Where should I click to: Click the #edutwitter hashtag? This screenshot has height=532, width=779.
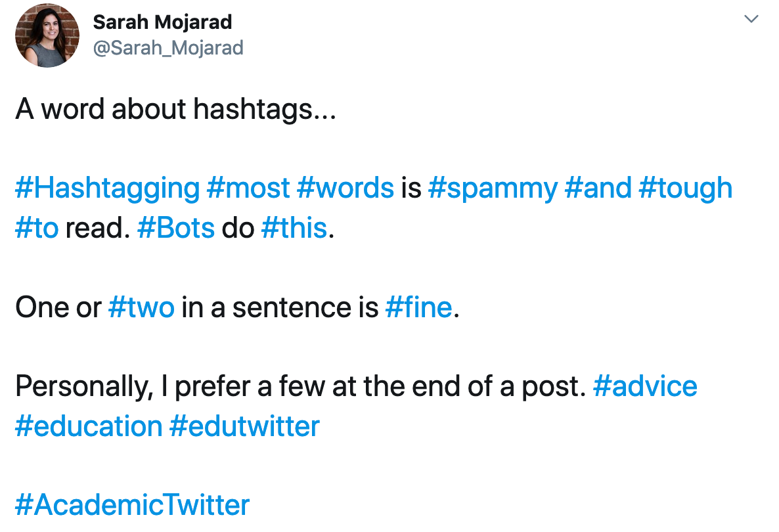[244, 426]
